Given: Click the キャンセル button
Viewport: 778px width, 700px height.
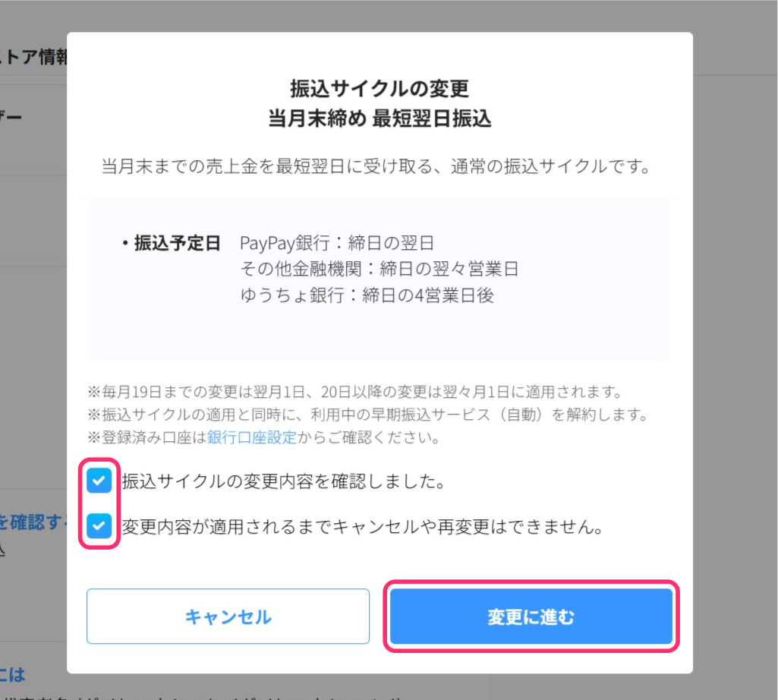Looking at the screenshot, I should click(228, 616).
